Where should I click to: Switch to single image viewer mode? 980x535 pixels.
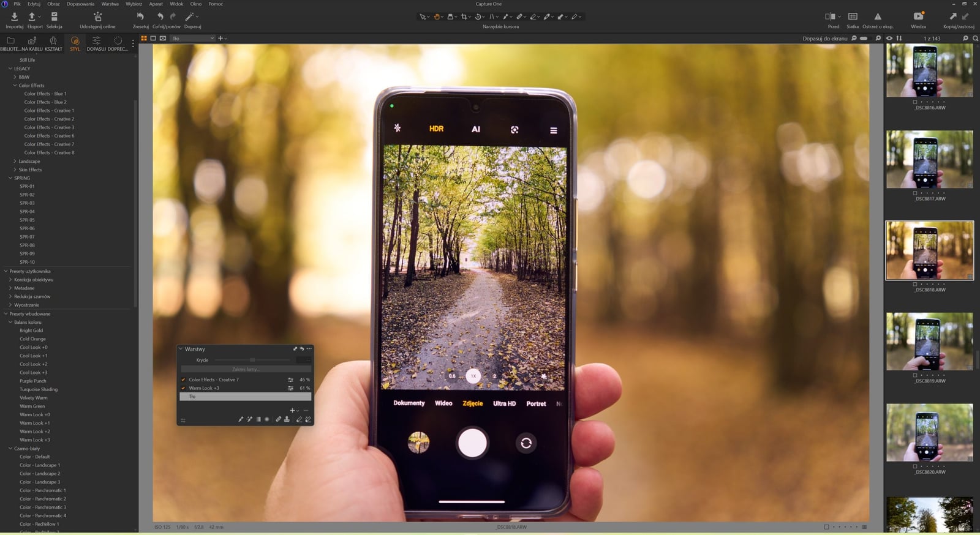coord(153,39)
